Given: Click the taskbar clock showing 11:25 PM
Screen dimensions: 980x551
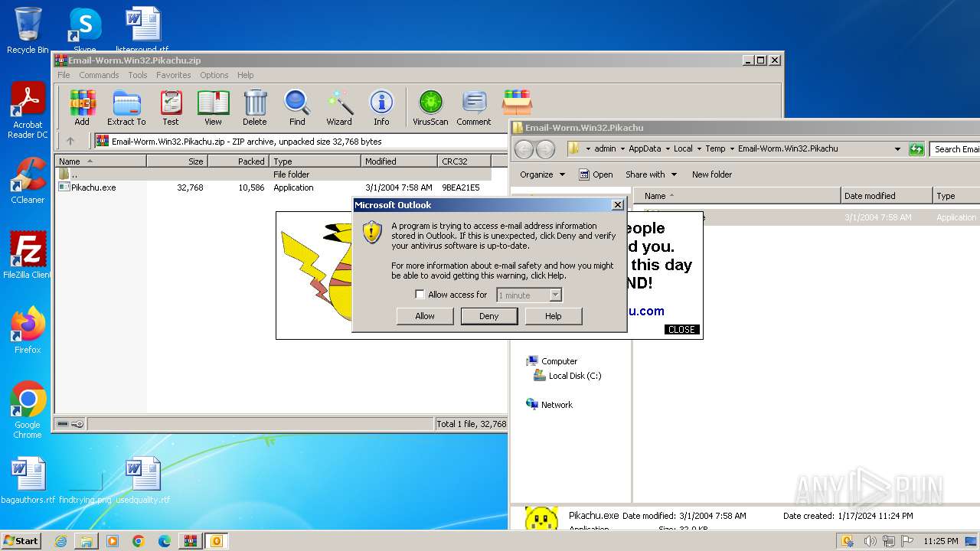Looking at the screenshot, I should pyautogui.click(x=940, y=541).
